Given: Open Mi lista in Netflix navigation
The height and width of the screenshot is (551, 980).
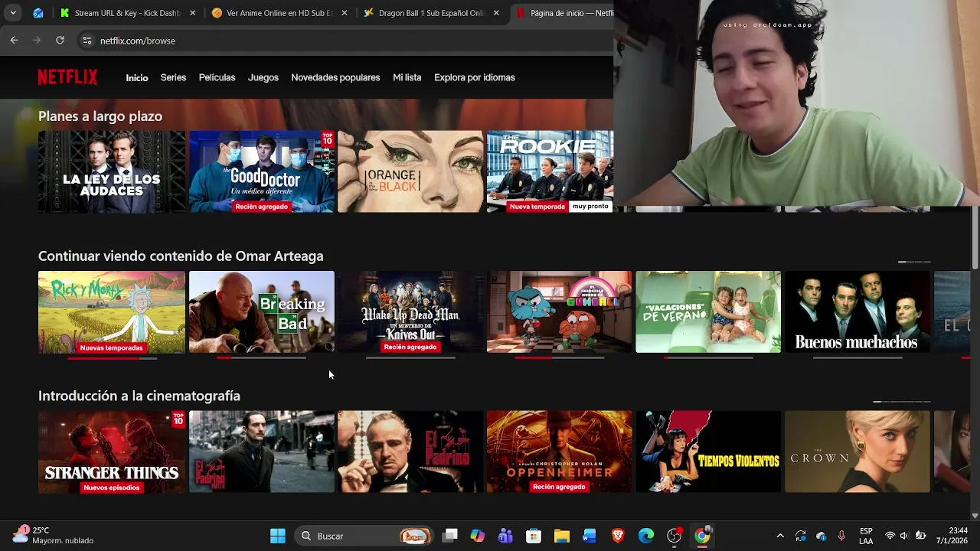Looking at the screenshot, I should [407, 77].
